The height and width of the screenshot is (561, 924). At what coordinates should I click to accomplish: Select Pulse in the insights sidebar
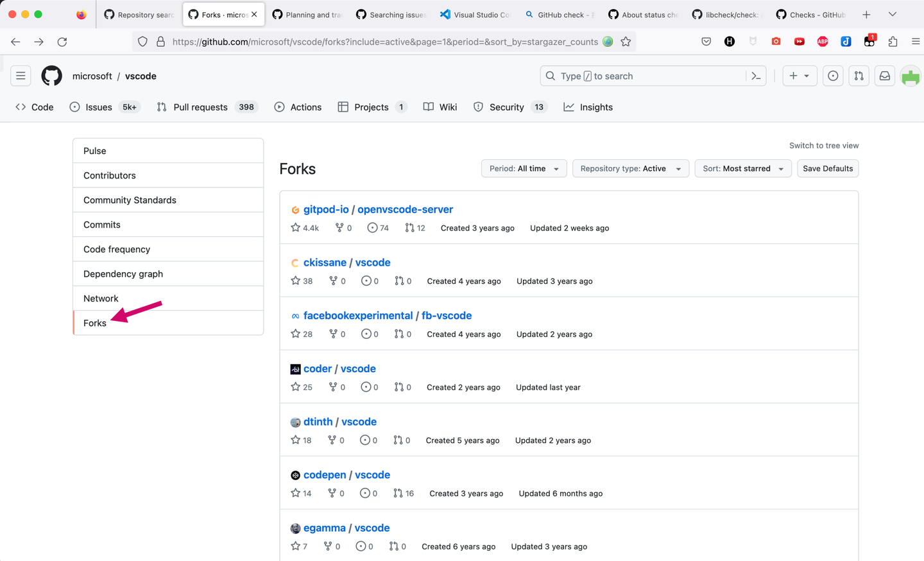pos(168,151)
